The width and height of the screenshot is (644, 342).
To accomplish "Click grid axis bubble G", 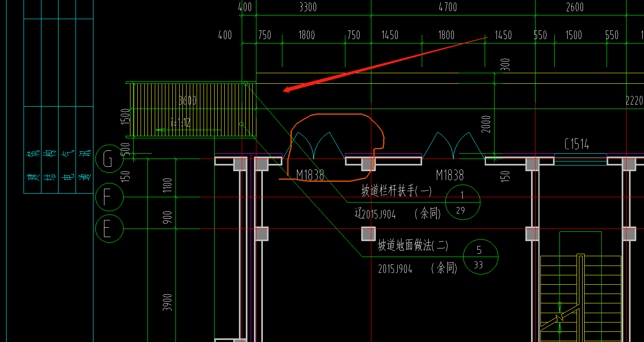I will pos(109,159).
